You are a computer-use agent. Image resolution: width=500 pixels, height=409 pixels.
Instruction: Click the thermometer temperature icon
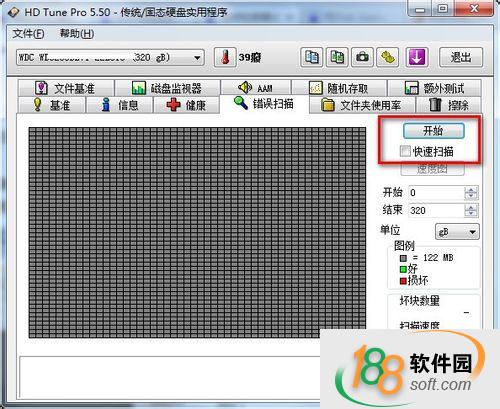point(225,57)
